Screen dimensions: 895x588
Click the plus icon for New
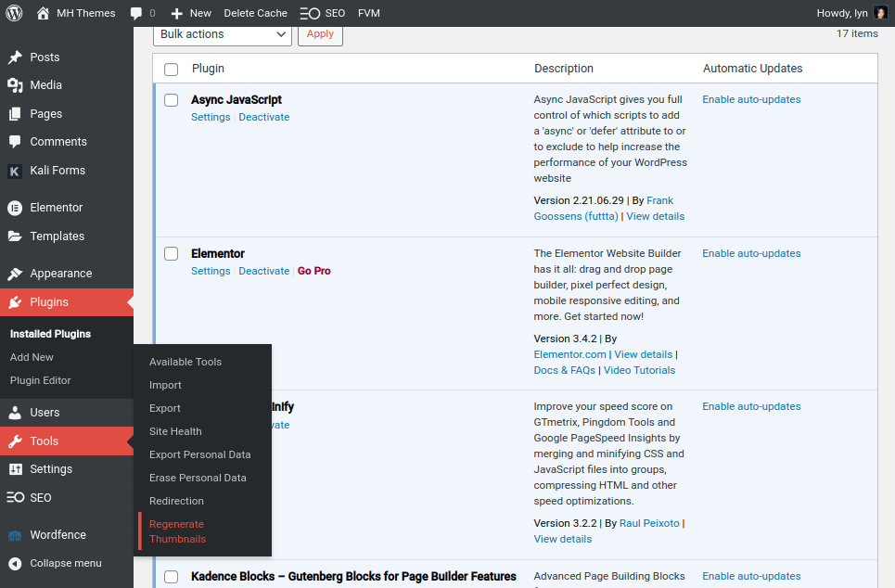[176, 13]
